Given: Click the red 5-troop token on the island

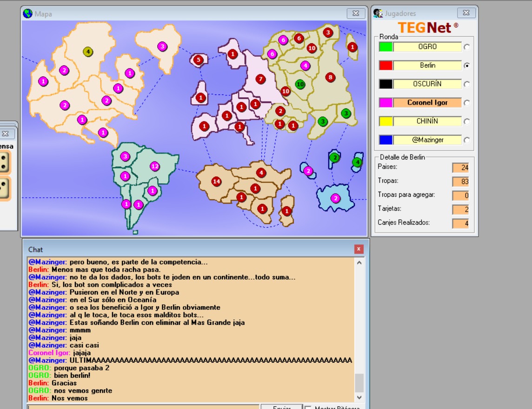Looking at the screenshot, I should click(x=199, y=60).
